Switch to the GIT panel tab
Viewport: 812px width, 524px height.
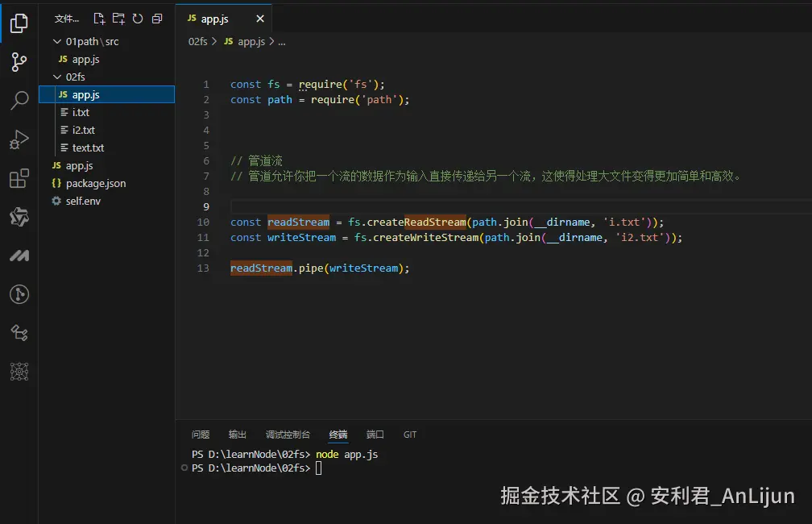[409, 435]
